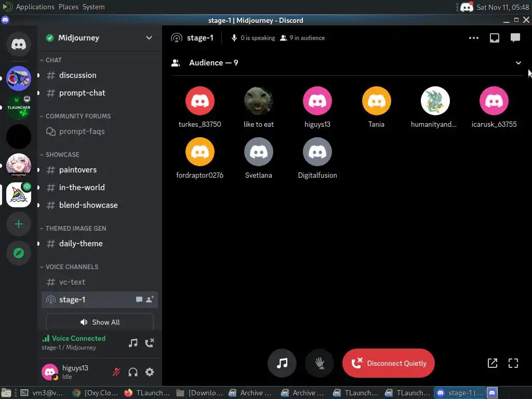This screenshot has width=532, height=399.
Task: Toggle deafen headphones icon
Action: pos(133,372)
